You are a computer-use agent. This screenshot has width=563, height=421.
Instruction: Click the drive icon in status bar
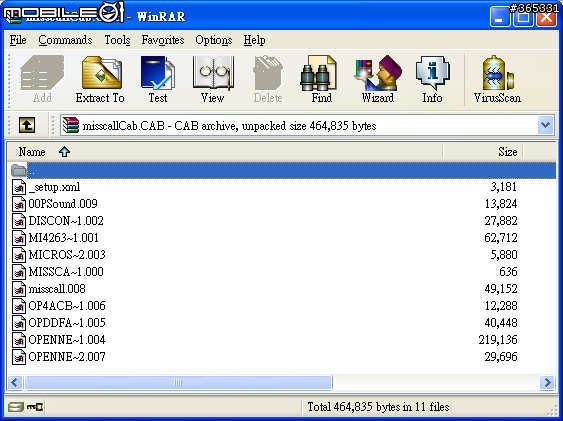pyautogui.click(x=15, y=407)
